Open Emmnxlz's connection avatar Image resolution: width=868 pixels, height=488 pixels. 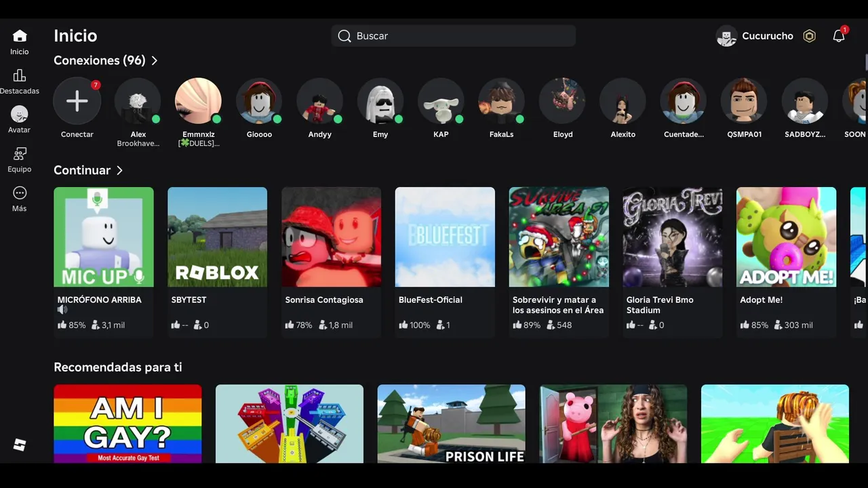click(198, 101)
